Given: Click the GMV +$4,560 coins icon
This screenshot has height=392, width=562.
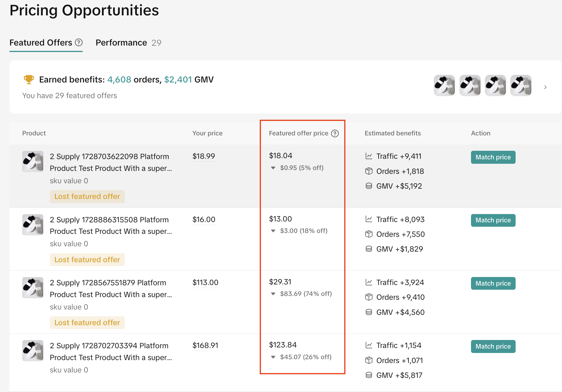Looking at the screenshot, I should [x=369, y=312].
